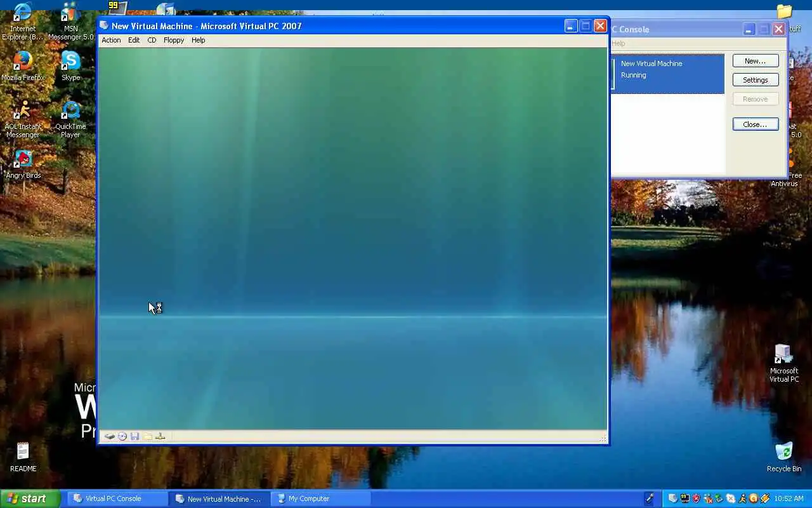Open the folder icon at top-right desktop
The width and height of the screenshot is (812, 508).
785,12
